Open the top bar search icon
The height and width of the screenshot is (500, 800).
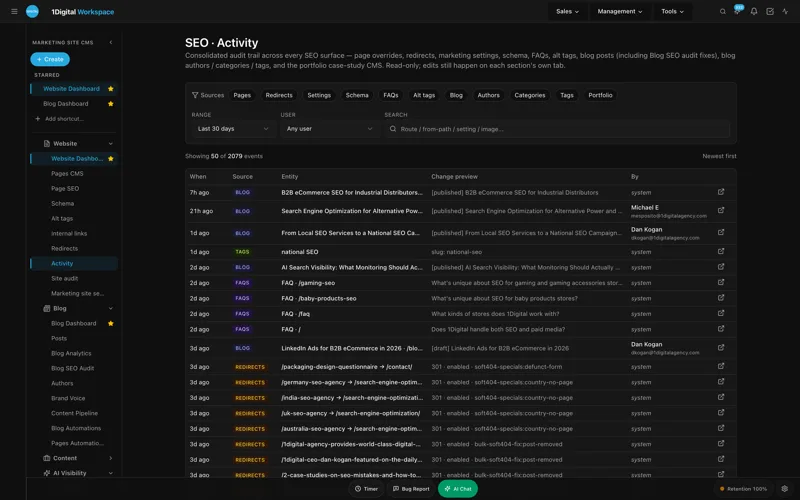coord(722,11)
